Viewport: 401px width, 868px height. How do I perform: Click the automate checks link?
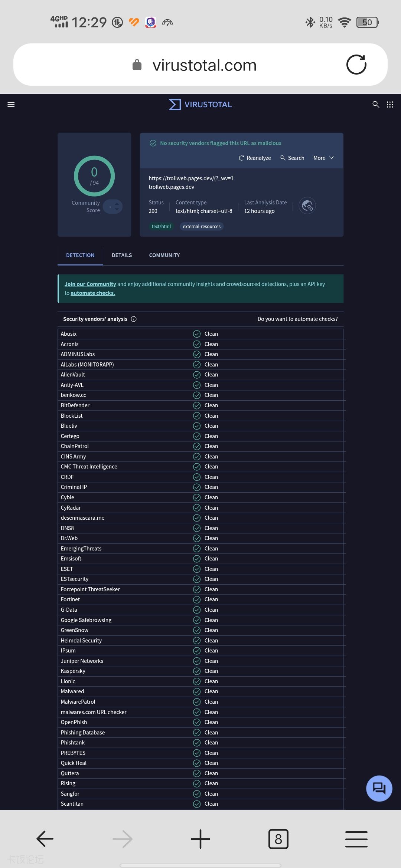(93, 293)
